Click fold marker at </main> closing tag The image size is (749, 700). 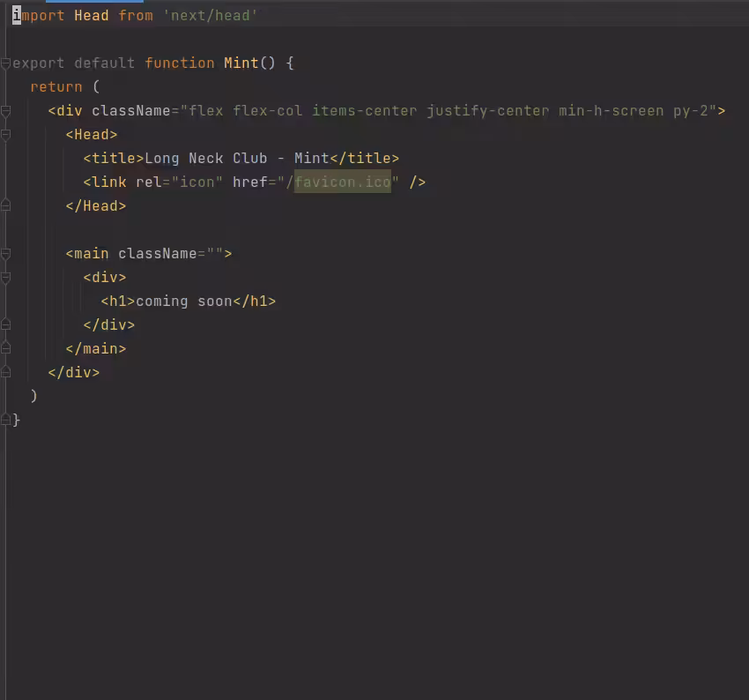(x=6, y=349)
